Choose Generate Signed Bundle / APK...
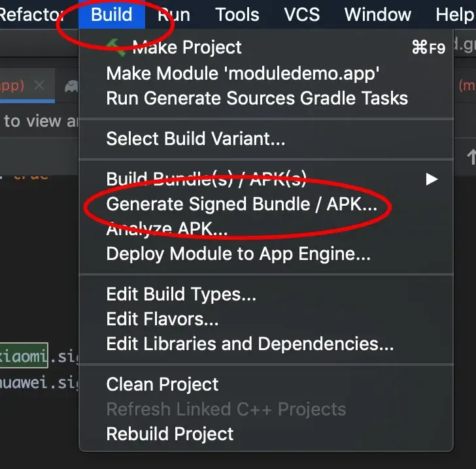This screenshot has height=469, width=476. 241,204
